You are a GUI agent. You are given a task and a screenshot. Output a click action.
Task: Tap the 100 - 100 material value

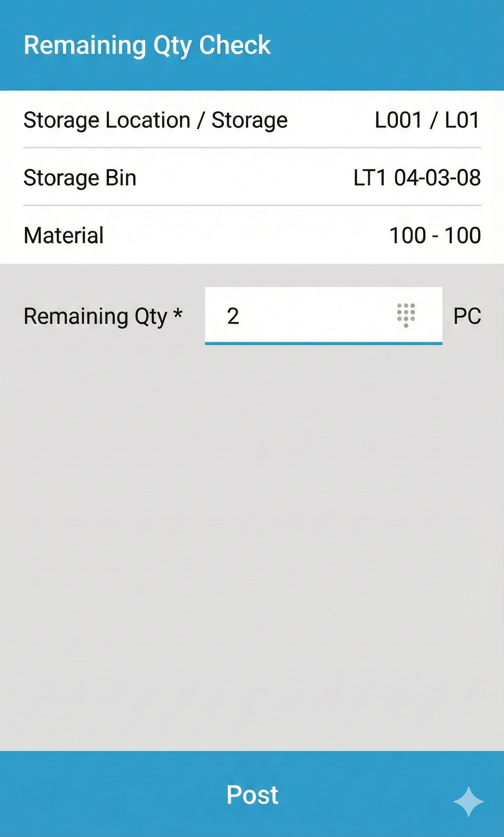(435, 235)
